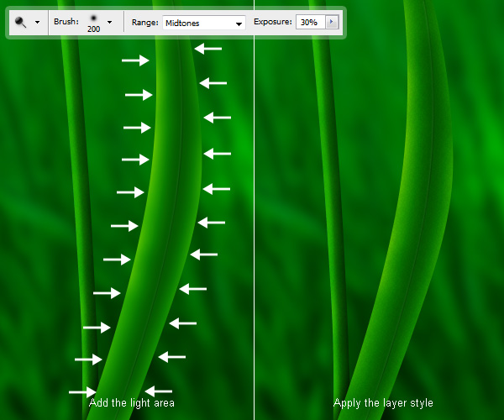Open the Range dropdown set to Midtones
The width and height of the screenshot is (504, 420).
click(x=204, y=23)
